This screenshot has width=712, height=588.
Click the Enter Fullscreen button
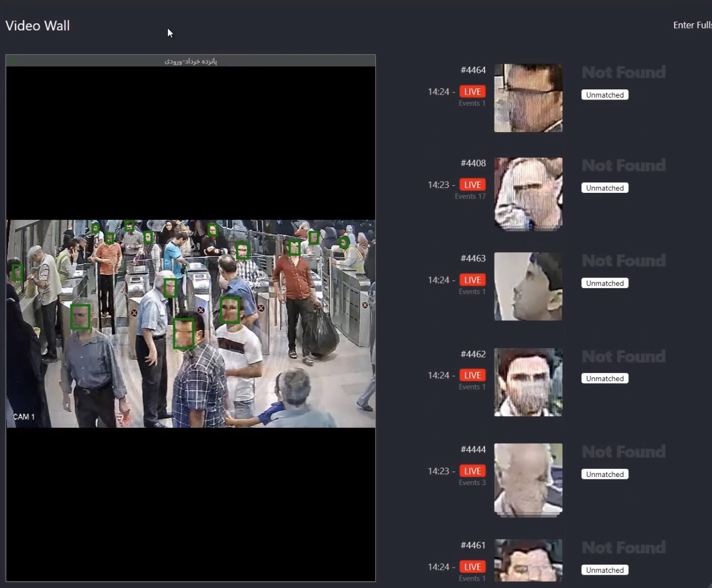point(692,25)
